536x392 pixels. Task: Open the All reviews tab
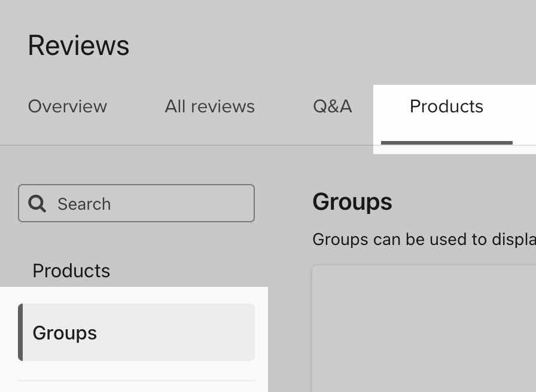click(209, 106)
